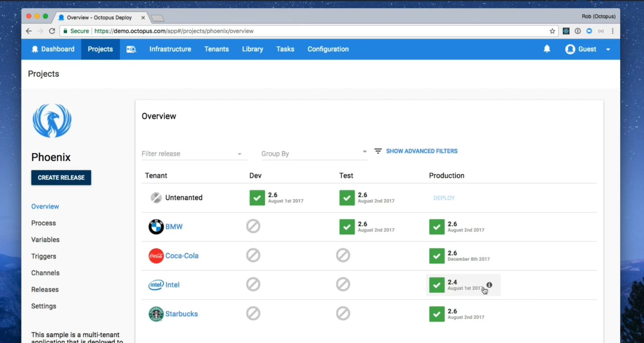Click the Rob (Octopus) Chrome profile button
The image size is (644, 343).
[x=598, y=16]
